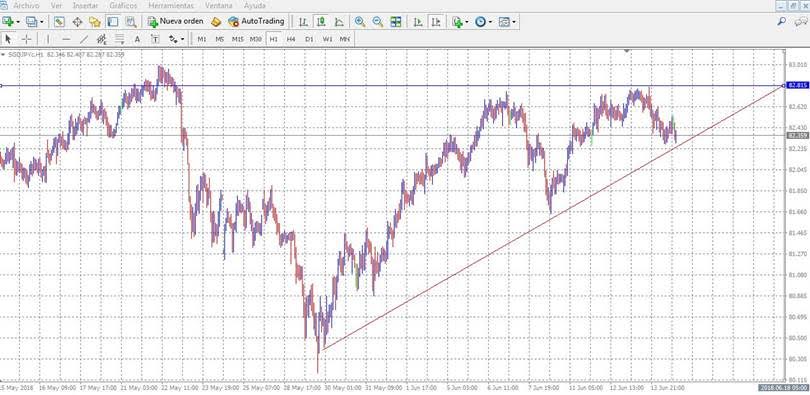Pick the Horizontal Line drawing tool

click(66, 39)
